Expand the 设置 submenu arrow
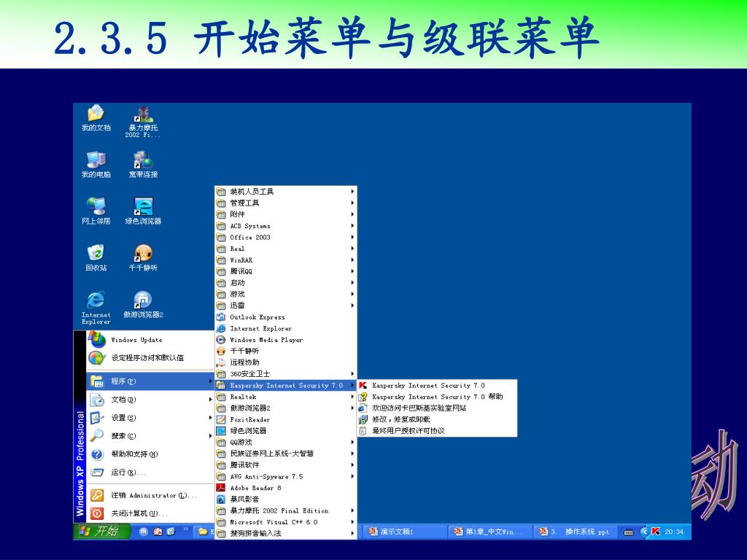The height and width of the screenshot is (560, 747). pos(210,418)
